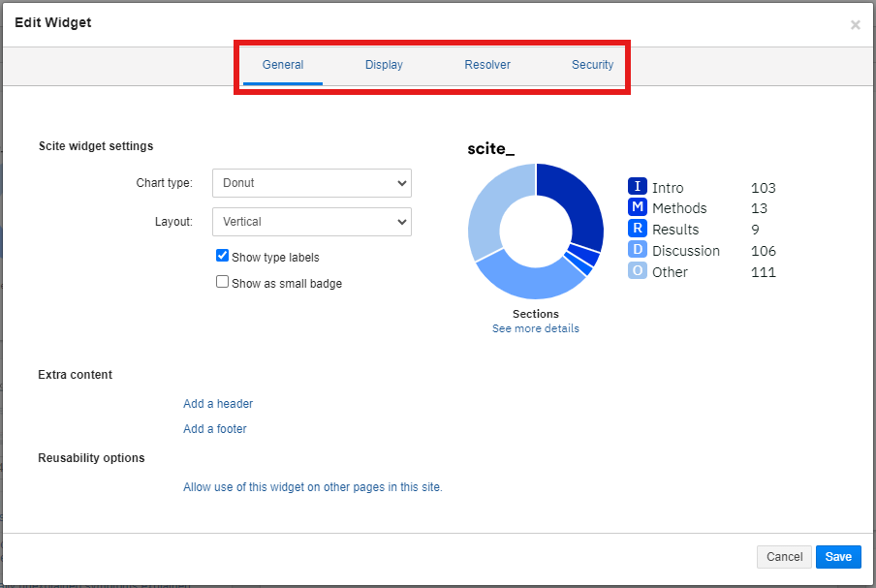Open the Layout dropdown

[311, 222]
